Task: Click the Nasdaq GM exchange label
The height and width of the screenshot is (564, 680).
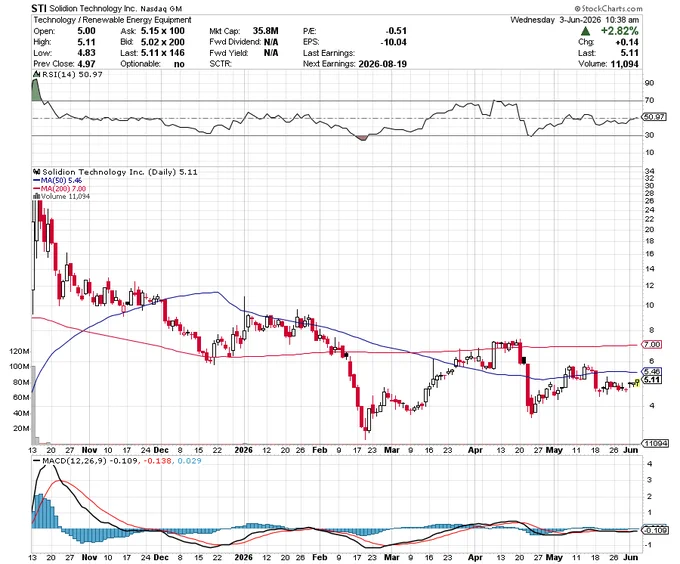Action: tap(161, 9)
